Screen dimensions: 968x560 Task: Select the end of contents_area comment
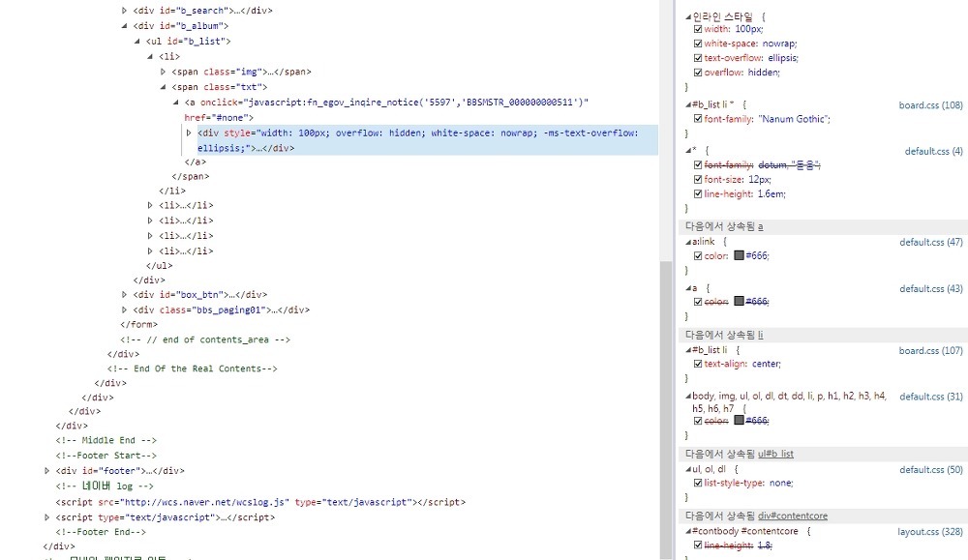tap(205, 339)
